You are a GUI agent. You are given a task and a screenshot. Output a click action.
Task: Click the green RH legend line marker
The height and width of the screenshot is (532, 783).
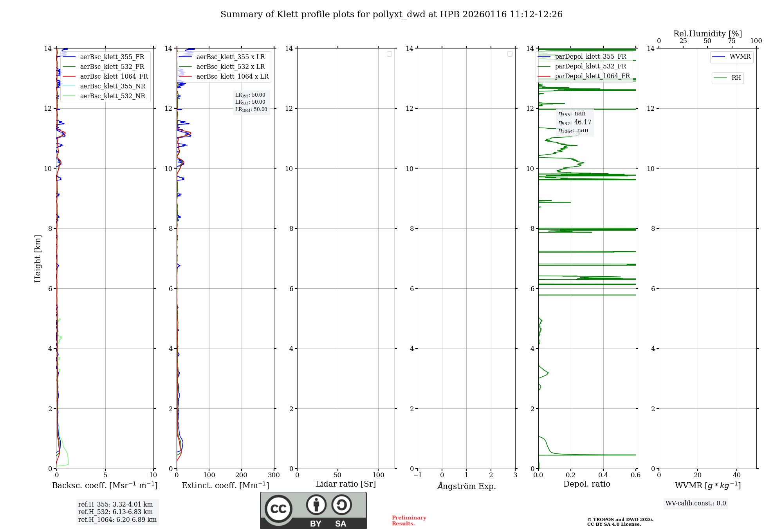[x=720, y=78]
